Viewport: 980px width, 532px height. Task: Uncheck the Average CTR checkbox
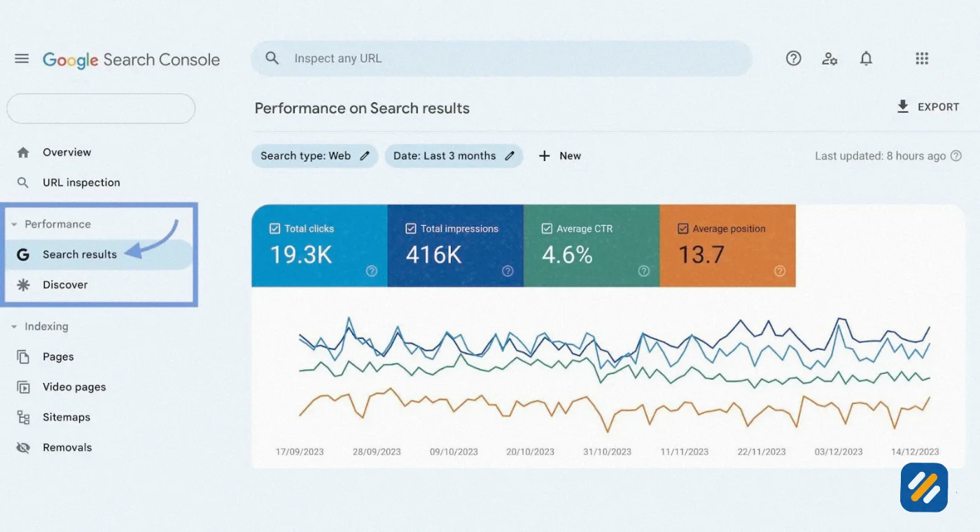pos(547,229)
